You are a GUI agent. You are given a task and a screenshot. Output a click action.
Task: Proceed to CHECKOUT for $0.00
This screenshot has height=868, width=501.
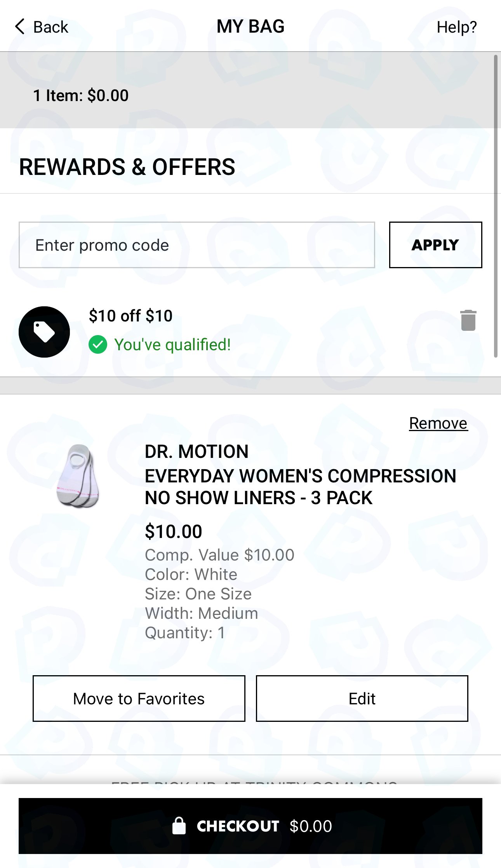point(250,826)
